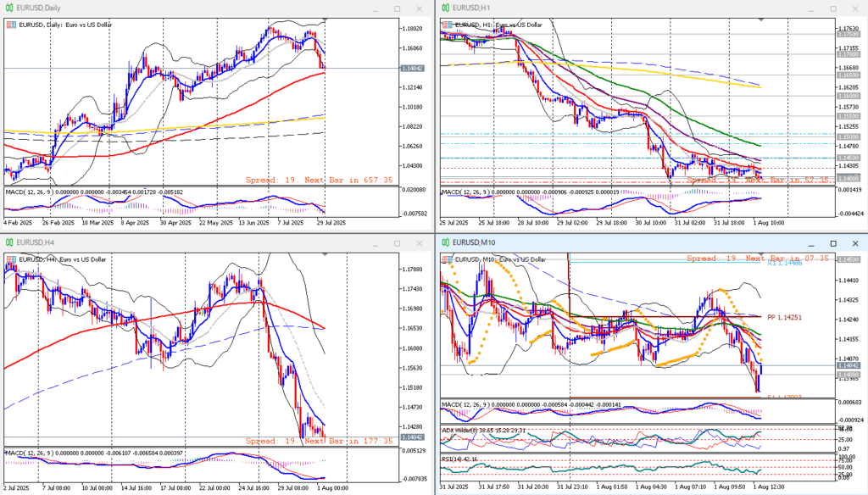Viewport: 868px width, 495px height.
Task: Click the 1.18020 price on Daily scale
Action: 413,29
